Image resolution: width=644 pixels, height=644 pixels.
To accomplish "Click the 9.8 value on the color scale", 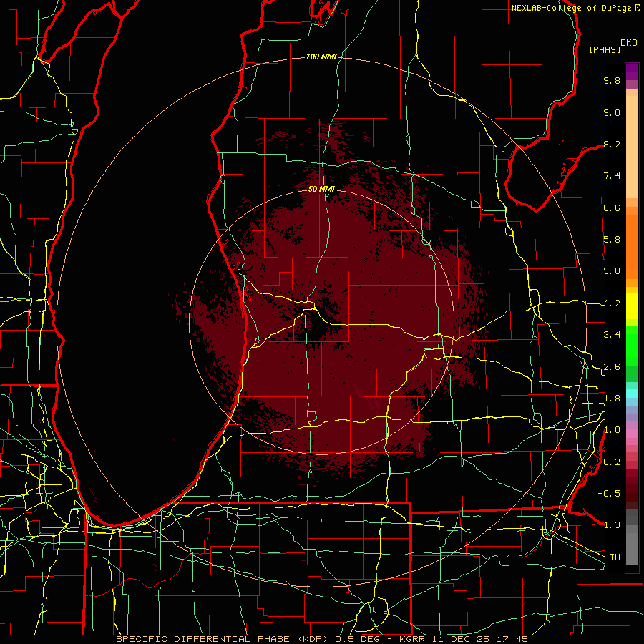I will (612, 80).
